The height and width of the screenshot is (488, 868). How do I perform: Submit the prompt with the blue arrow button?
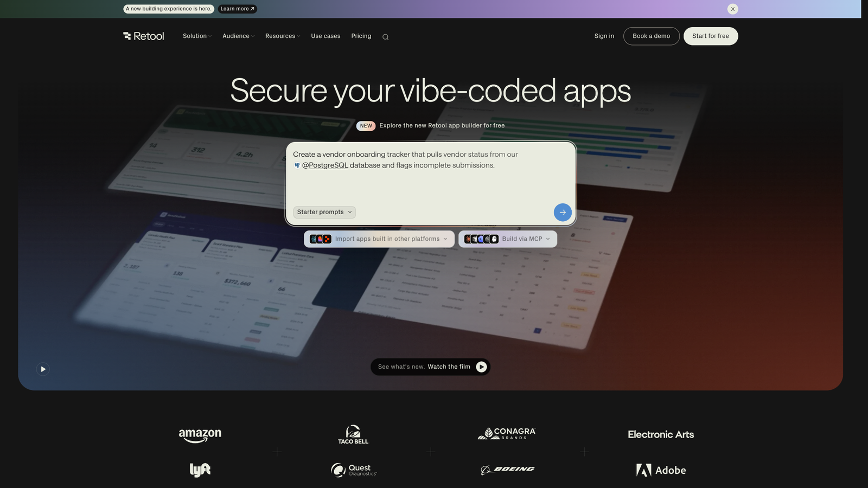tap(563, 212)
